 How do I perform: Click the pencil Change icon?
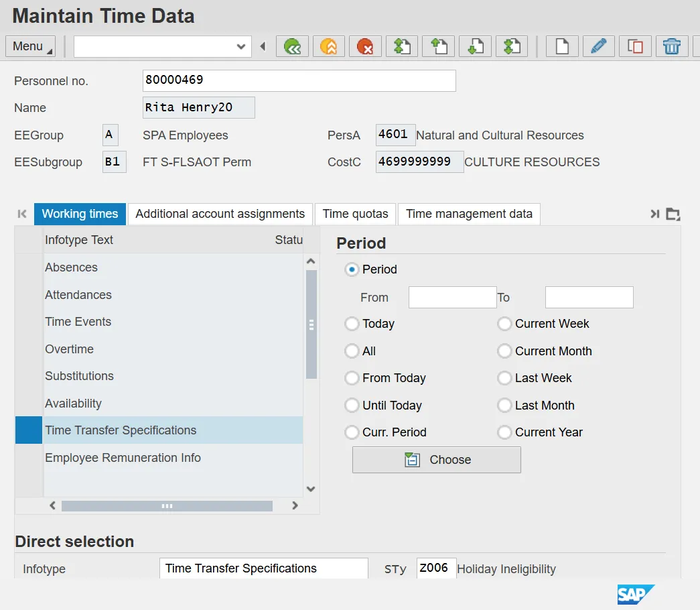(x=598, y=46)
